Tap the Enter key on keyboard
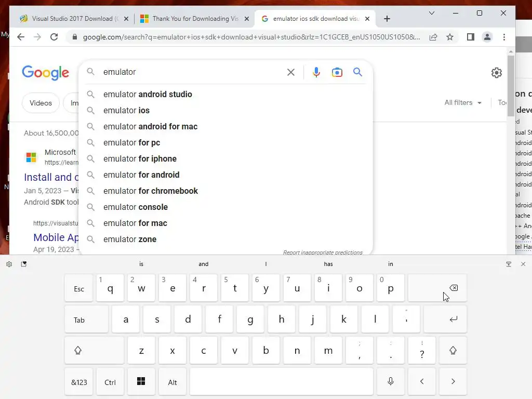Image resolution: width=532 pixels, height=399 pixels. tap(445, 320)
